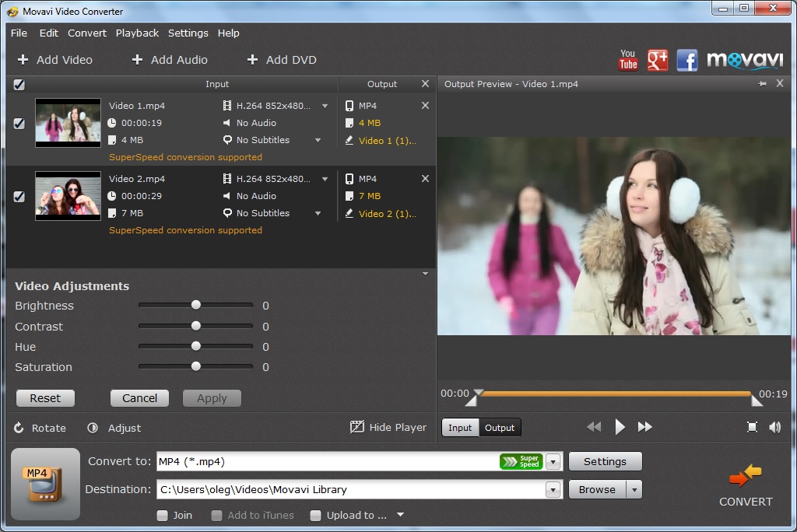Toggle the select-all checkbox in the Input header
The height and width of the screenshot is (532, 797).
pyautogui.click(x=19, y=85)
